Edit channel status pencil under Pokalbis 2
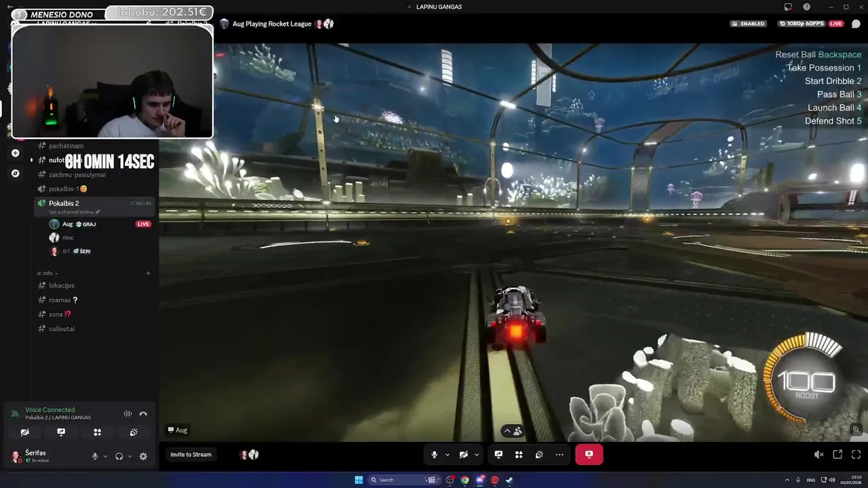The height and width of the screenshot is (488, 868). [98, 212]
